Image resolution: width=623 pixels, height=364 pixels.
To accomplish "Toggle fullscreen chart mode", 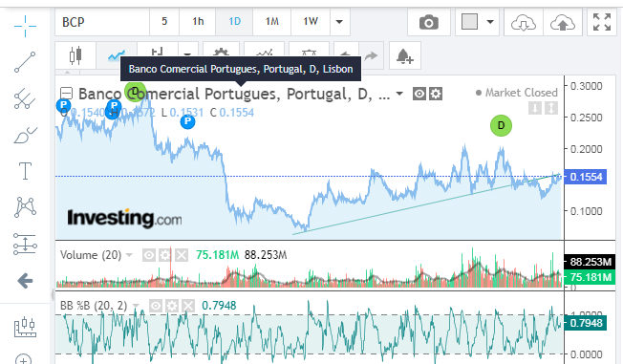I will [602, 22].
